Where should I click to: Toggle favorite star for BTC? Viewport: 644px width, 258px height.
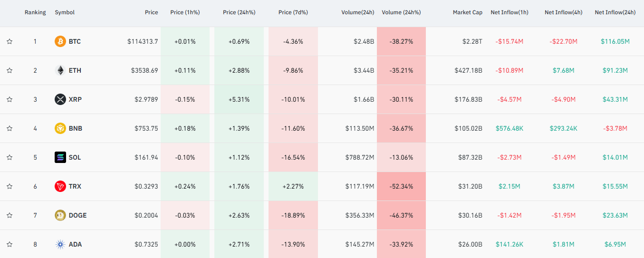(10, 41)
